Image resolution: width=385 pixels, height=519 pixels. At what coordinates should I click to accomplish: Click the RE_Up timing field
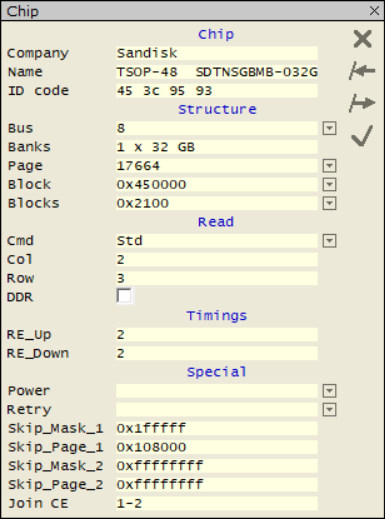pyautogui.click(x=217, y=335)
